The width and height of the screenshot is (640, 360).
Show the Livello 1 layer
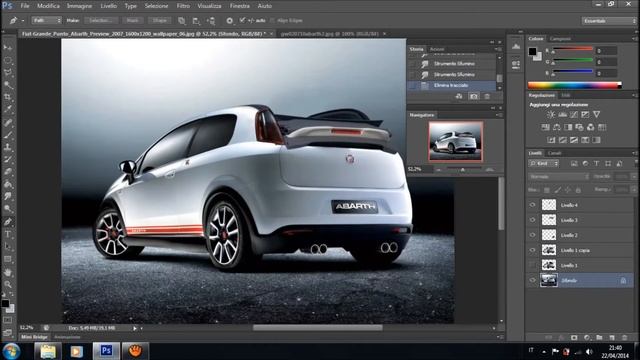[532, 265]
